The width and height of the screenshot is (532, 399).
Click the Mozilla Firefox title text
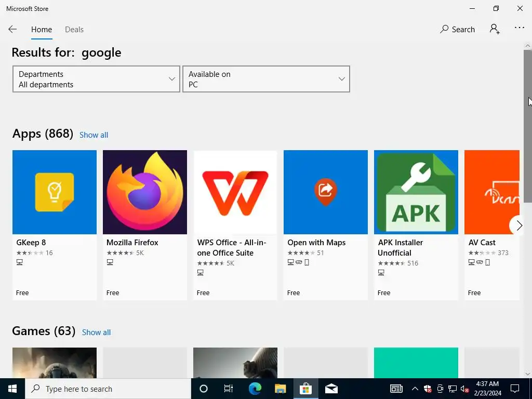coord(132,243)
